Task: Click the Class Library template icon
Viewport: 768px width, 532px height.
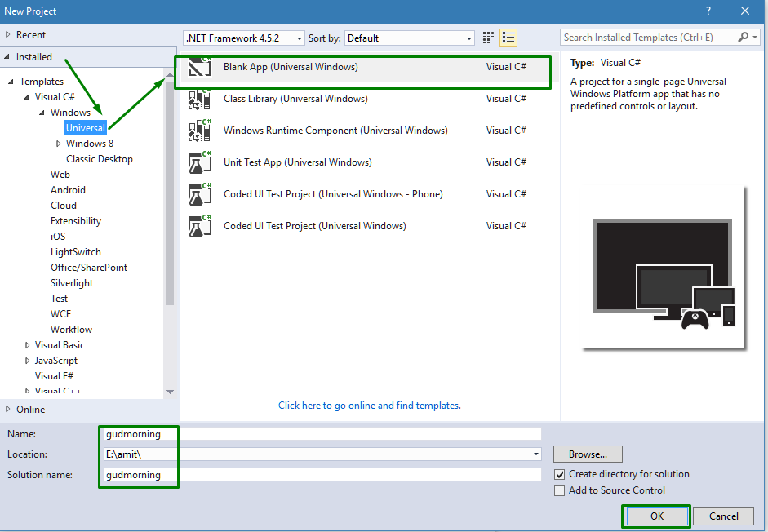Action: (200, 99)
